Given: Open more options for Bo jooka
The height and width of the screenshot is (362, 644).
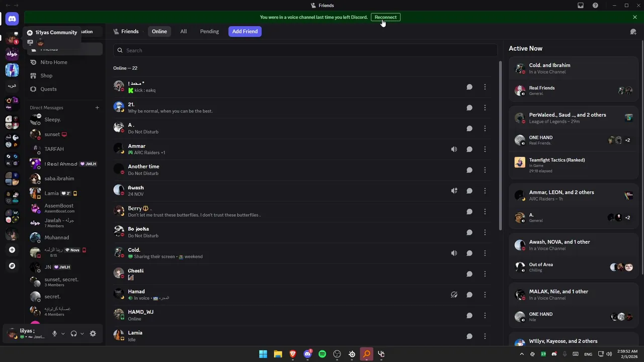Looking at the screenshot, I should pos(485,232).
